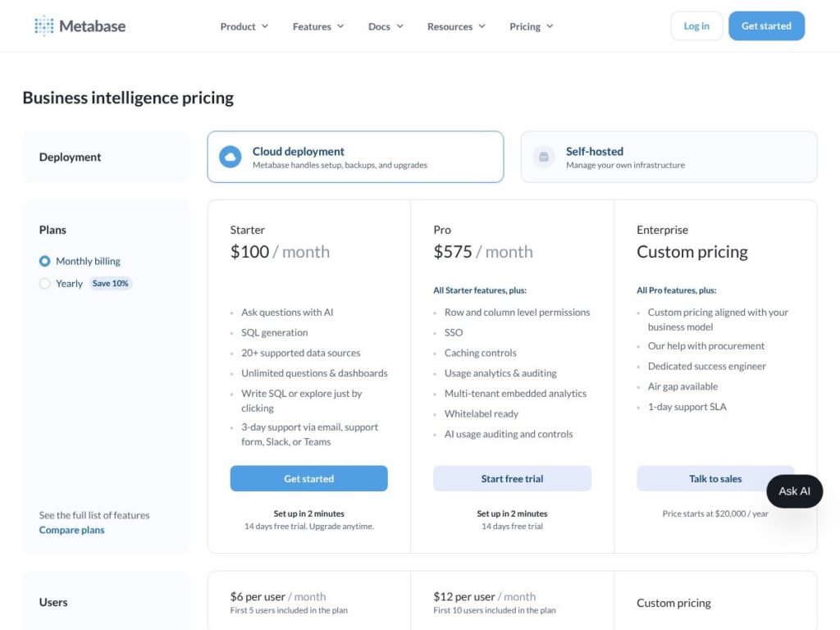Click the Metabase logo icon

(44, 25)
